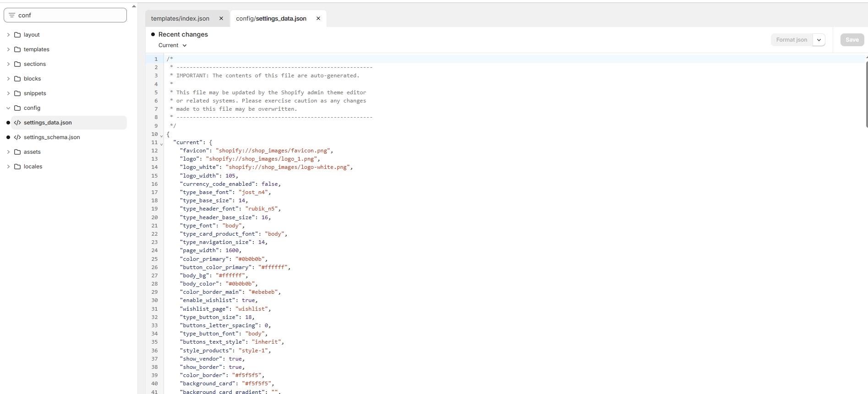Screen dimensions: 868x394
Task: Fold the code at line 11
Action: click(161, 144)
